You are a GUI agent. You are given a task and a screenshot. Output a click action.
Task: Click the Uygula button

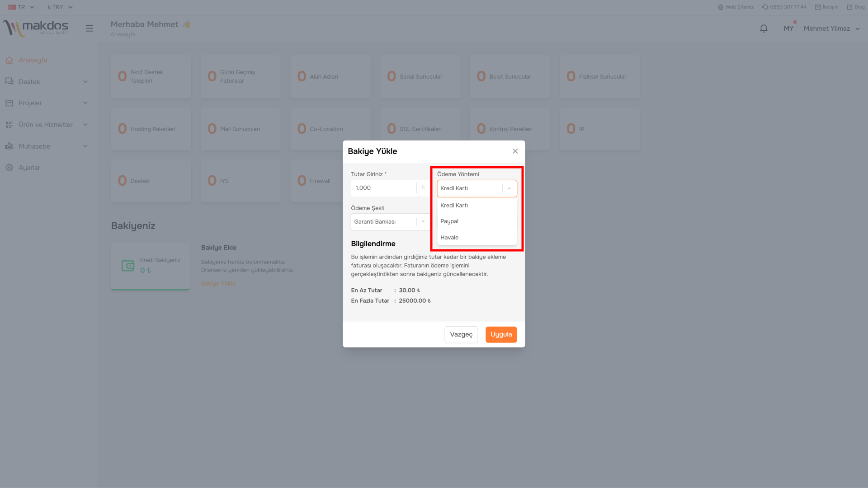[501, 334]
